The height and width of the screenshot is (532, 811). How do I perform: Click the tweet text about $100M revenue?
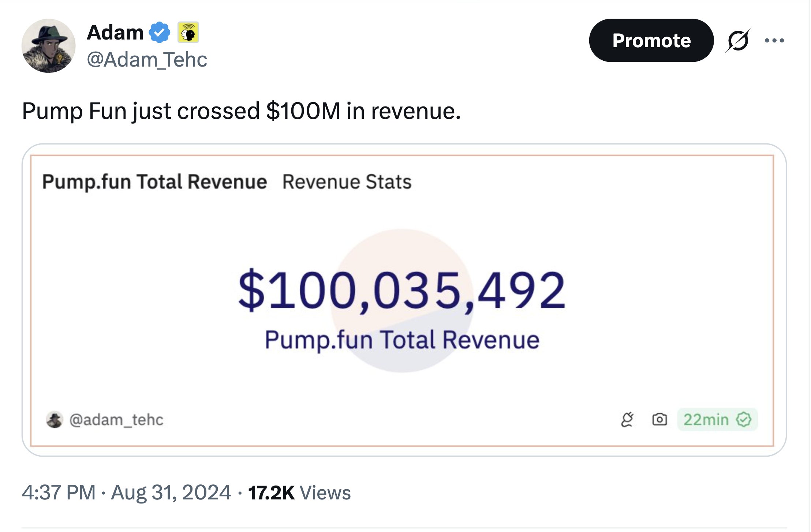241,111
